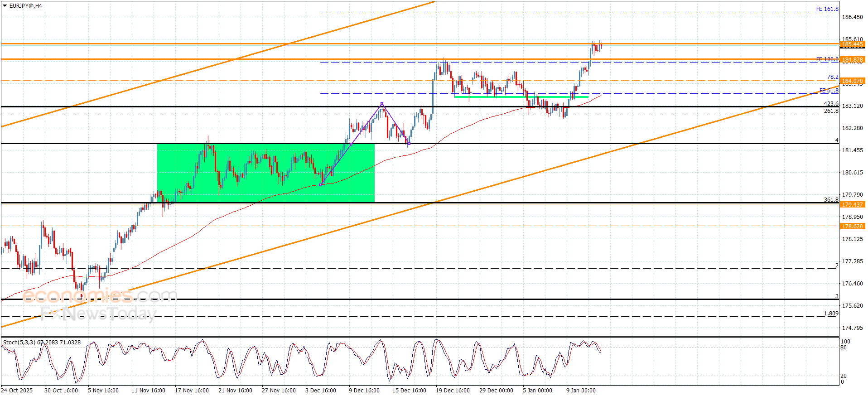Click the FE 61.8 level label
Image resolution: width=868 pixels, height=396 pixels.
click(x=829, y=91)
